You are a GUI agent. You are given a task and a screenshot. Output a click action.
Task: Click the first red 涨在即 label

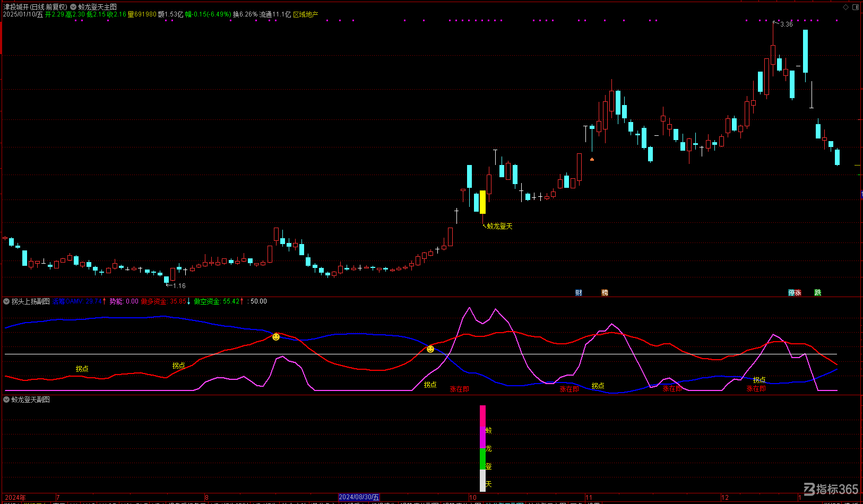click(460, 389)
